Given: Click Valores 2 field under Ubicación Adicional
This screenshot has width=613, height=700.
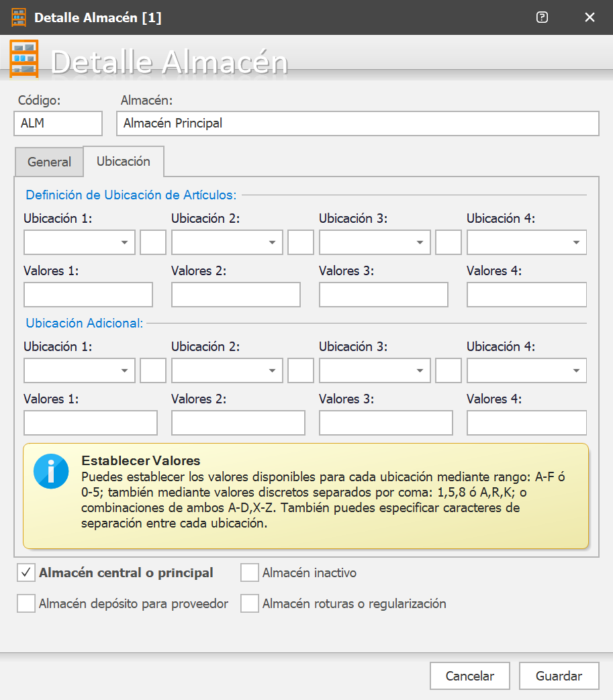Looking at the screenshot, I should click(x=238, y=423).
